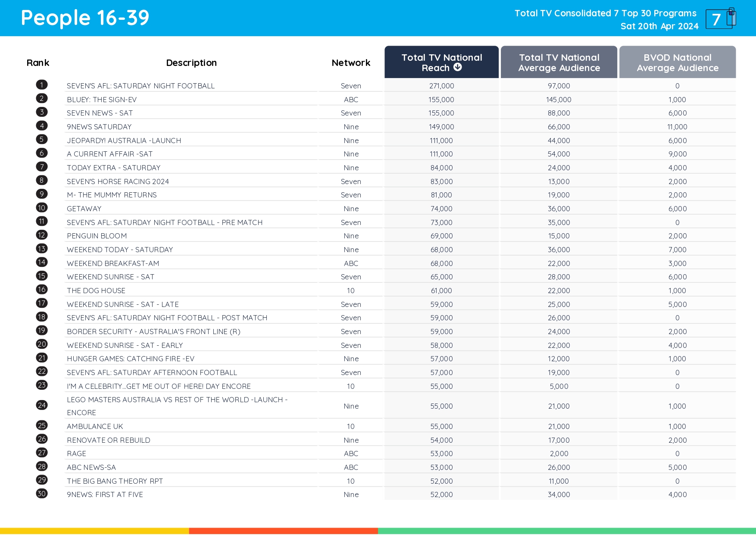
Task: Click RAGE program name
Action: [77, 454]
